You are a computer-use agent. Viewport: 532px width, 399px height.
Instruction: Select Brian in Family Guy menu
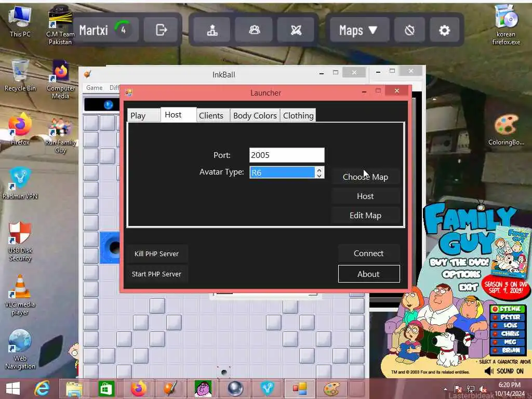click(x=508, y=350)
